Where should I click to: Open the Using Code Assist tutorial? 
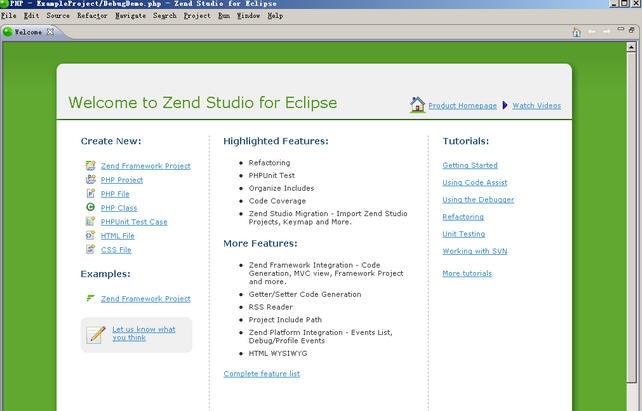pyautogui.click(x=475, y=183)
